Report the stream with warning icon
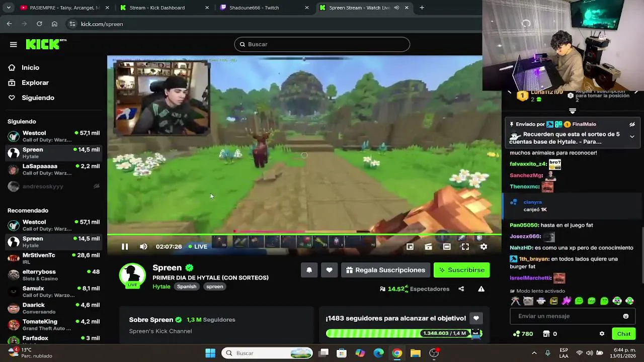Screen dimensions: 644x362 (x=481, y=289)
